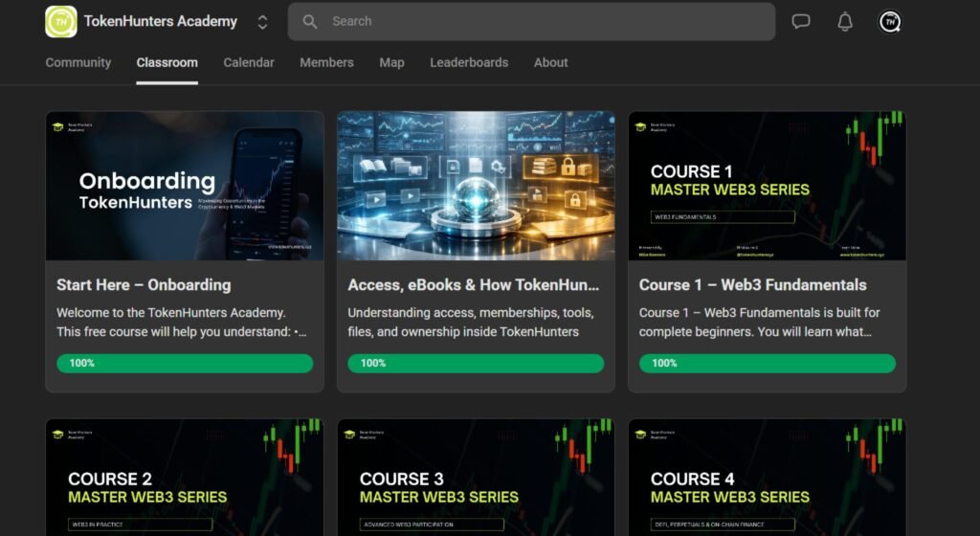Open the Course 4 Master Web3 thumbnail
Viewport: 980px width, 536px height.
(767, 478)
